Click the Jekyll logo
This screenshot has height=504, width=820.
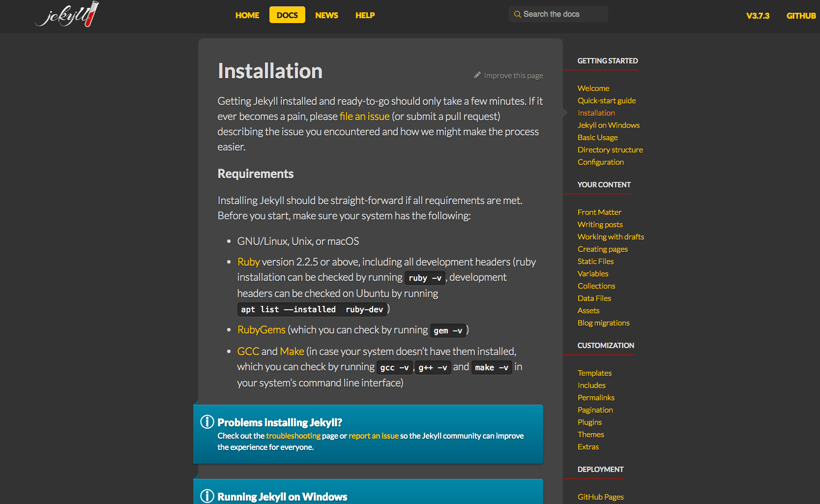point(67,14)
